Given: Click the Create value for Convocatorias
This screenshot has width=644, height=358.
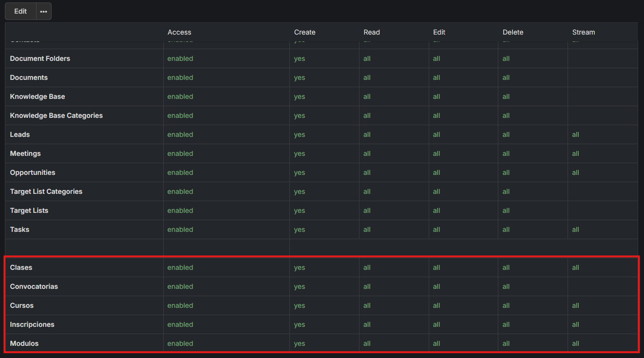Looking at the screenshot, I should click(299, 286).
